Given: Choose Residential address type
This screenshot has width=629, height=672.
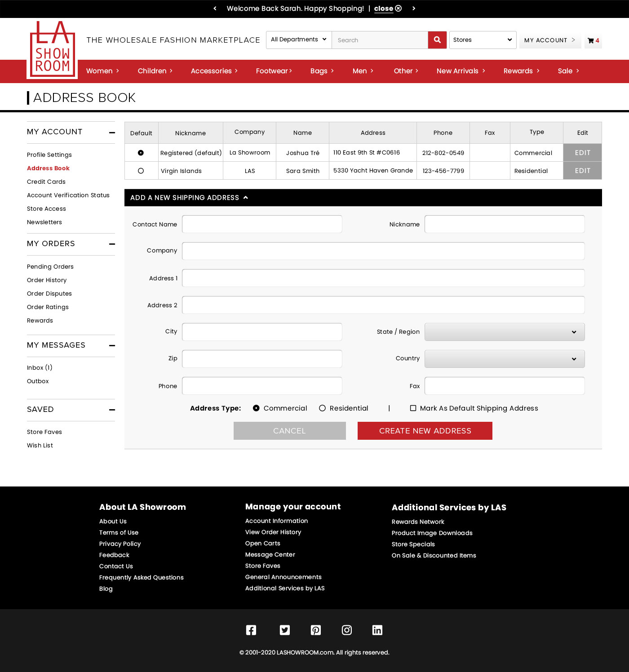Looking at the screenshot, I should [322, 408].
